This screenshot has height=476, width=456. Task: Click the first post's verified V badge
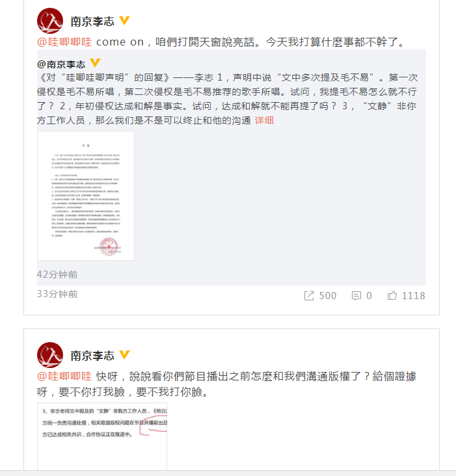[124, 20]
